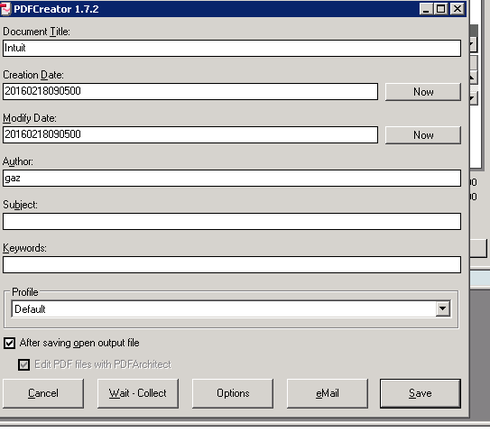The image size is (490, 432).
Task: Open the Options dialog
Action: tap(233, 393)
